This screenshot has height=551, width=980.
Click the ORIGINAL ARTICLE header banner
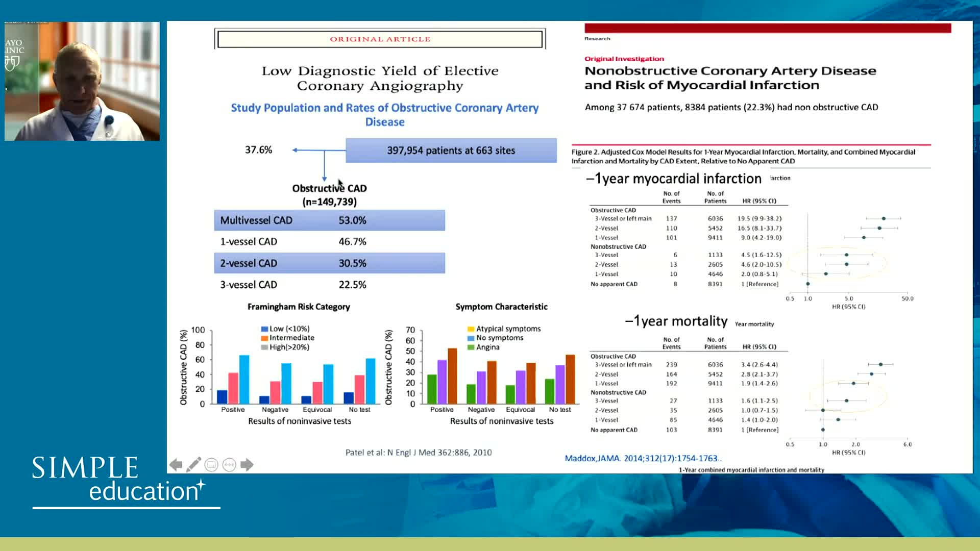point(380,39)
